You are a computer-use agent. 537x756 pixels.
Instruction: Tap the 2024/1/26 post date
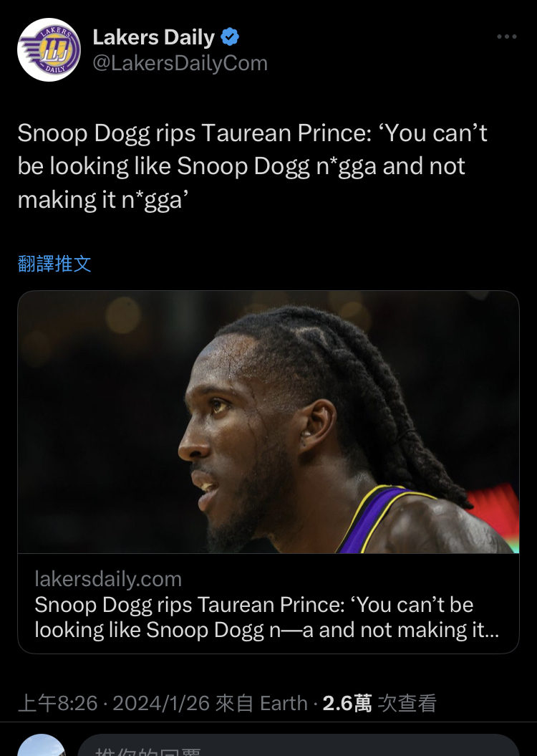click(161, 703)
